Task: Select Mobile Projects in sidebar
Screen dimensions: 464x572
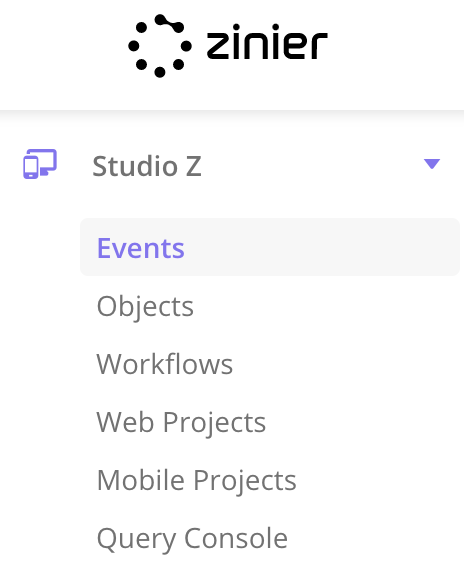Action: 197,480
